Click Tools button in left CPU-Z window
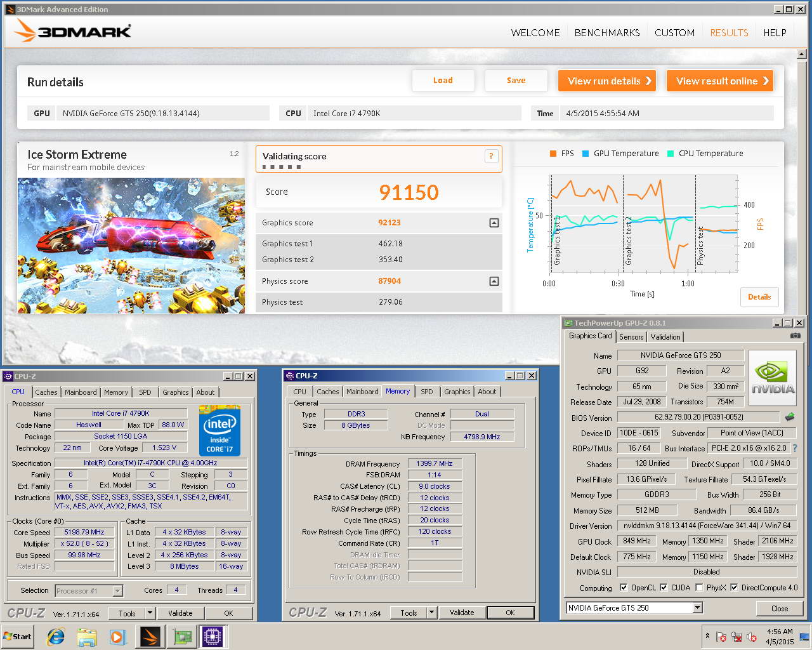Image resolution: width=812 pixels, height=650 pixels. (127, 613)
